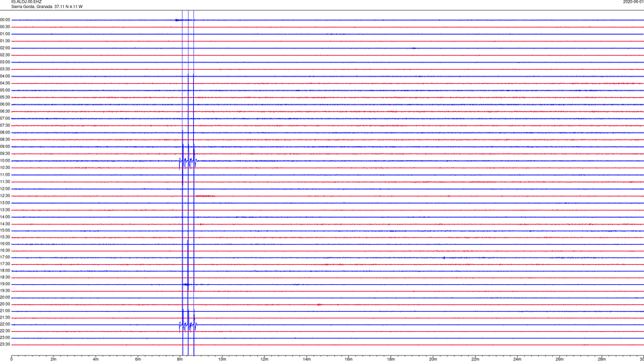Click the 10m tick label on time axis
The image size is (644, 362).
[x=222, y=359]
